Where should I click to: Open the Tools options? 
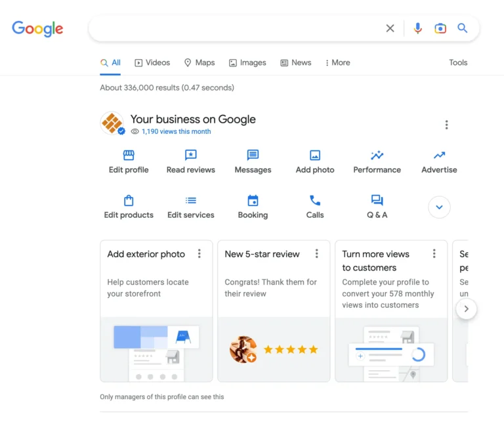(458, 63)
